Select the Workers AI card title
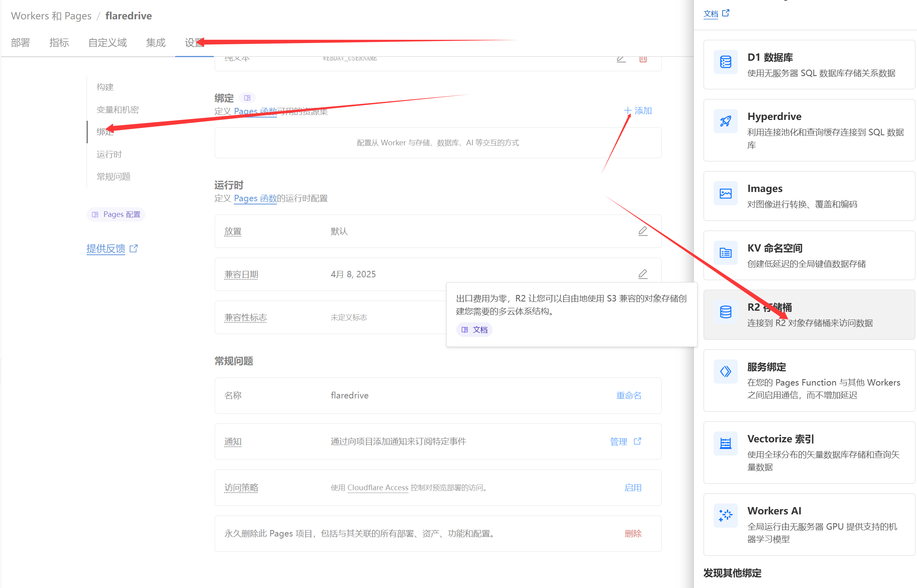 click(x=774, y=511)
